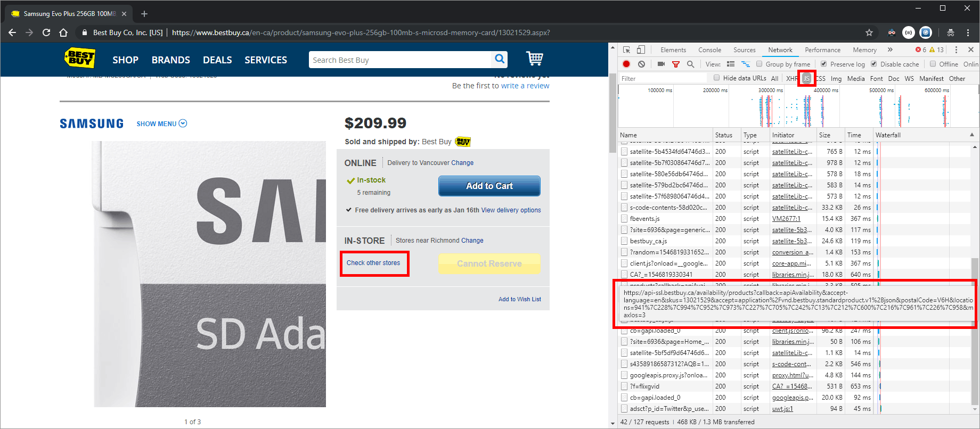Bookmark this page with the star

pos(869,32)
